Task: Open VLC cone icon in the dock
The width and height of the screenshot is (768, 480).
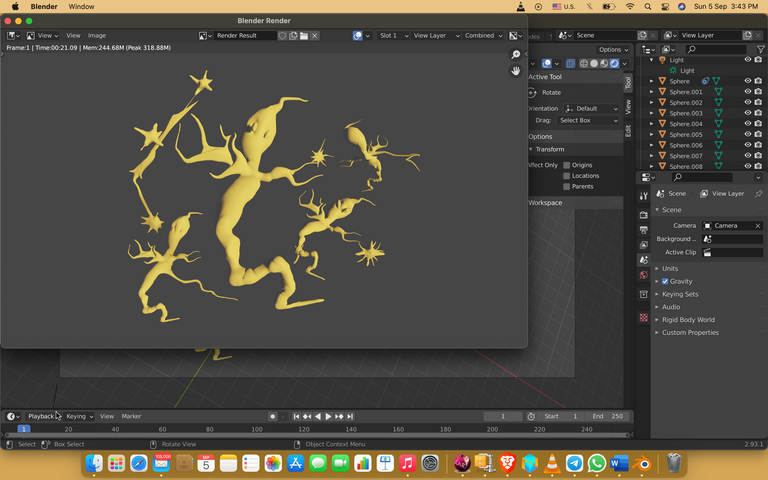Action: pos(552,463)
